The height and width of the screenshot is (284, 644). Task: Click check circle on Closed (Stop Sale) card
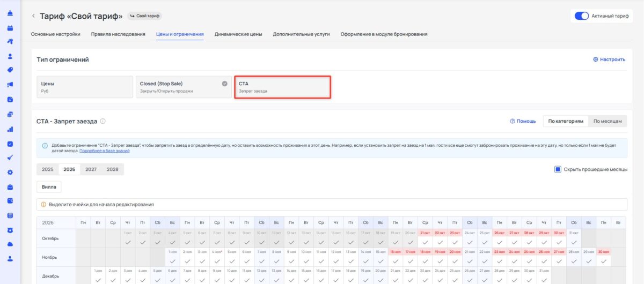point(225,84)
